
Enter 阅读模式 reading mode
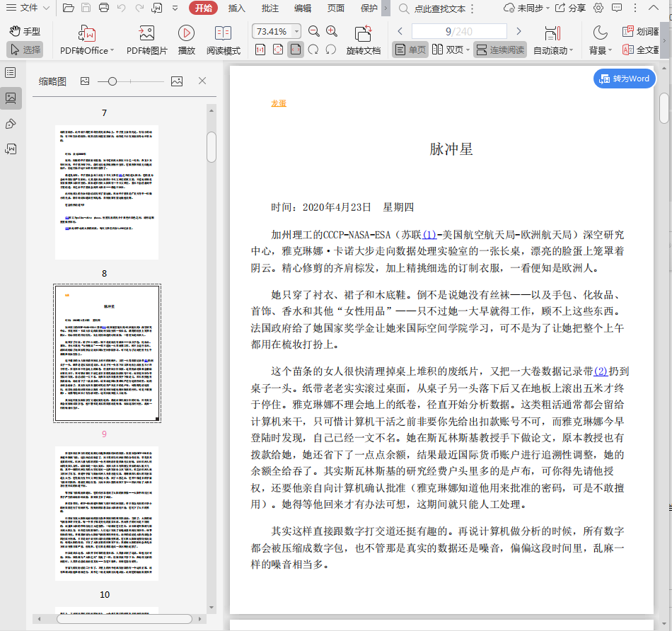(223, 40)
